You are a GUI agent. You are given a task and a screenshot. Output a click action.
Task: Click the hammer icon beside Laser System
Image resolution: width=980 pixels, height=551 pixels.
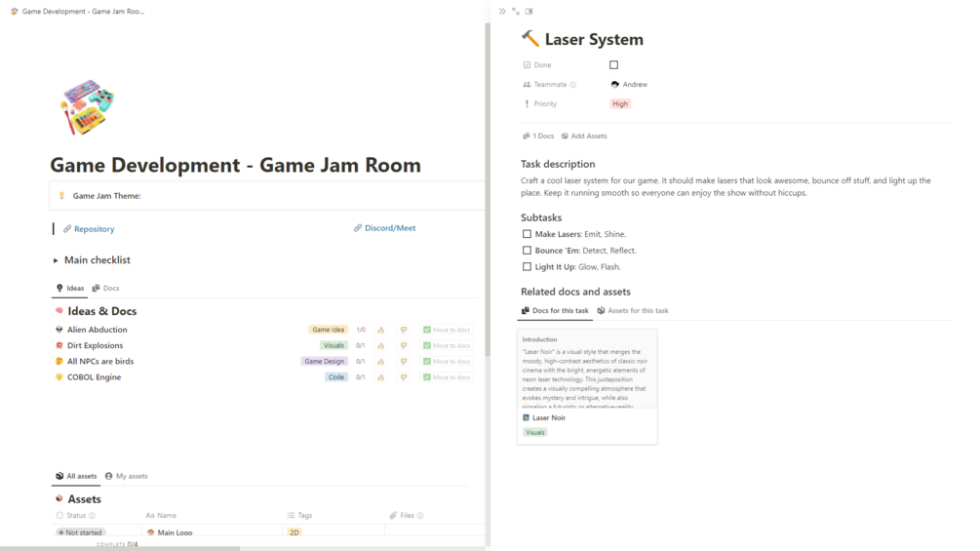pos(530,39)
